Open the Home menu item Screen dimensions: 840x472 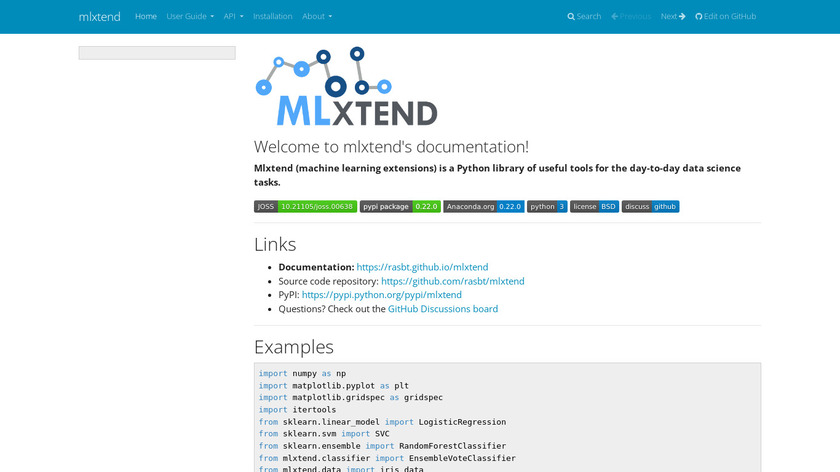[146, 17]
